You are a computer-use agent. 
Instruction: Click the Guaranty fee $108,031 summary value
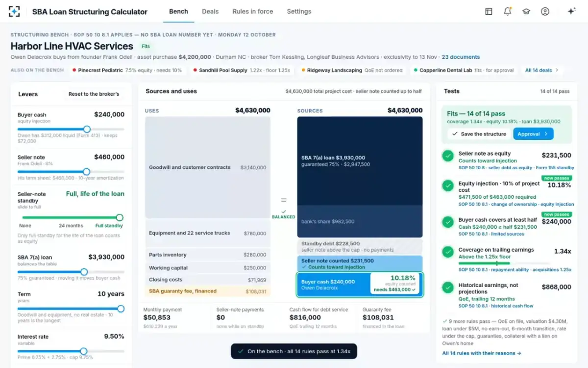[379, 317]
